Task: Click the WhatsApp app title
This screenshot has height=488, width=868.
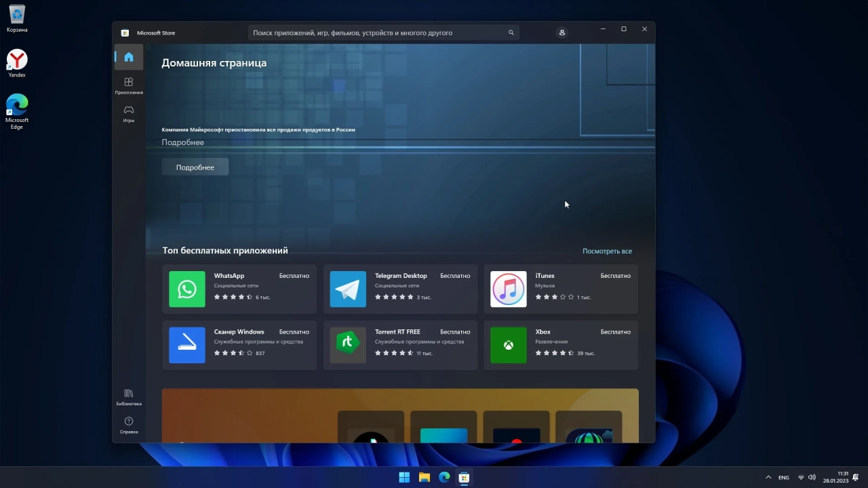Action: 229,276
